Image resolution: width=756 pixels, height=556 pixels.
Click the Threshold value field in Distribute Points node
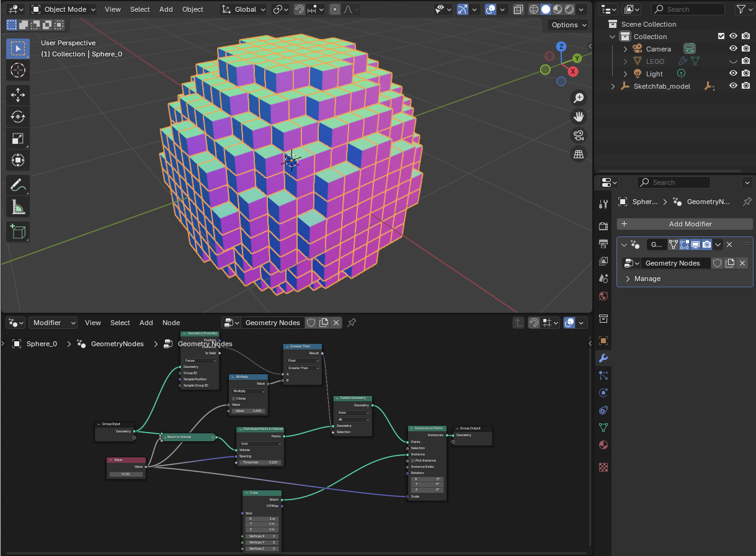pos(260,462)
